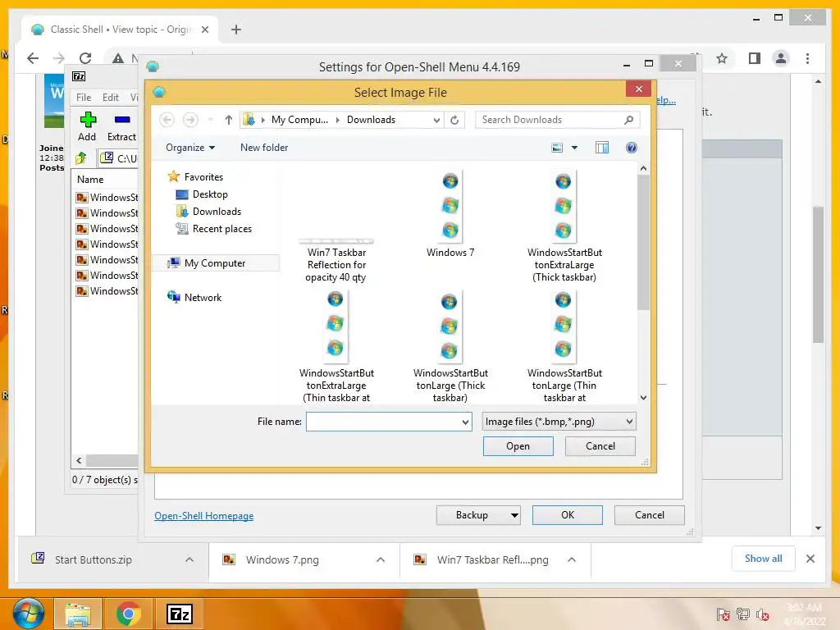The image size is (840, 630).
Task: Click the Forward arrow in Select Image File dialog
Action: click(x=190, y=120)
